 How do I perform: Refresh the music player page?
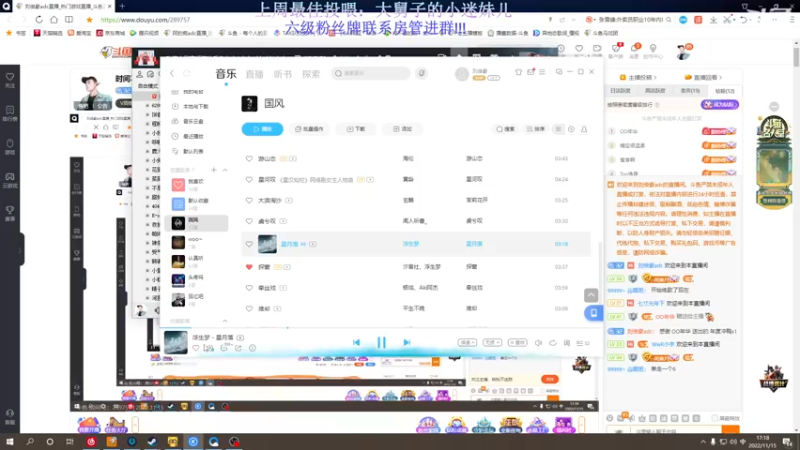187,73
